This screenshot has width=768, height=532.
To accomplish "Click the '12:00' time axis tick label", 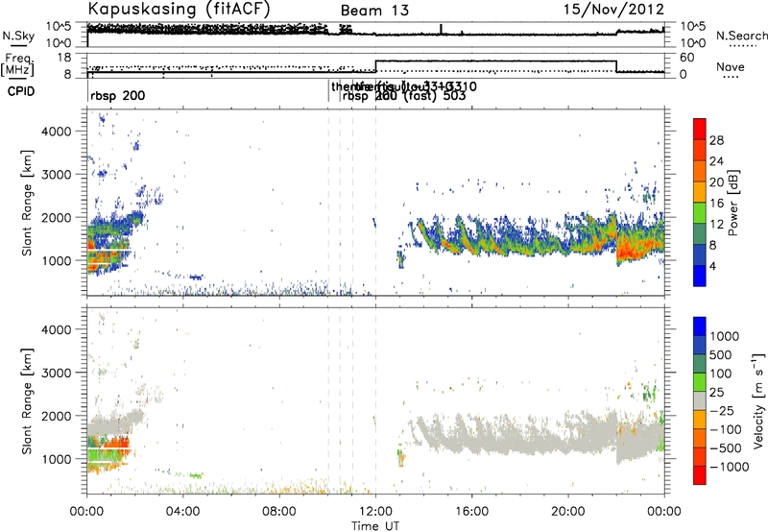I will tap(375, 512).
